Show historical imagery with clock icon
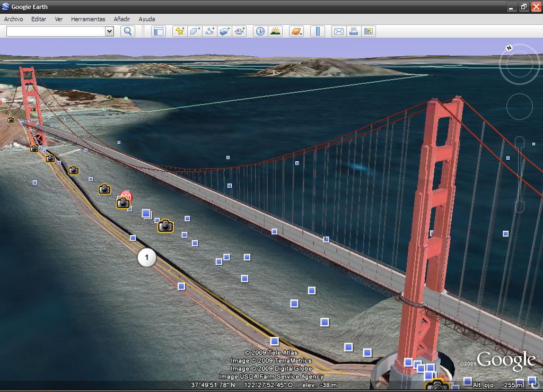 point(260,31)
